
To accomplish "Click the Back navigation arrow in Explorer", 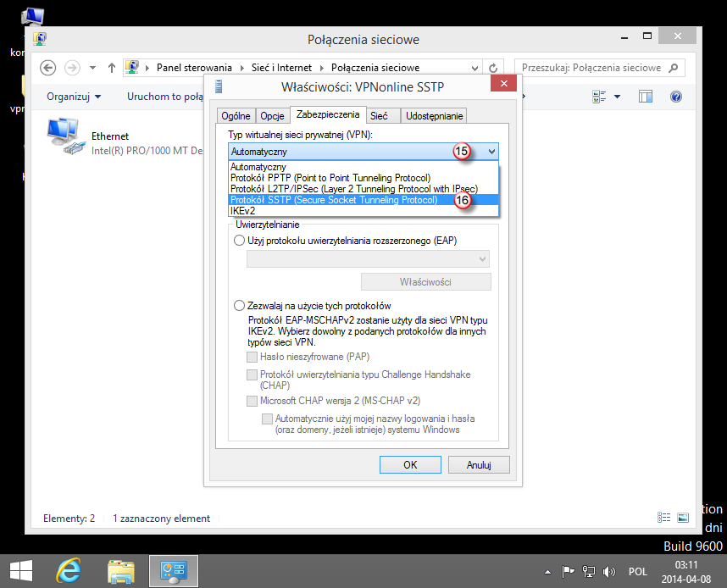I will (47, 68).
